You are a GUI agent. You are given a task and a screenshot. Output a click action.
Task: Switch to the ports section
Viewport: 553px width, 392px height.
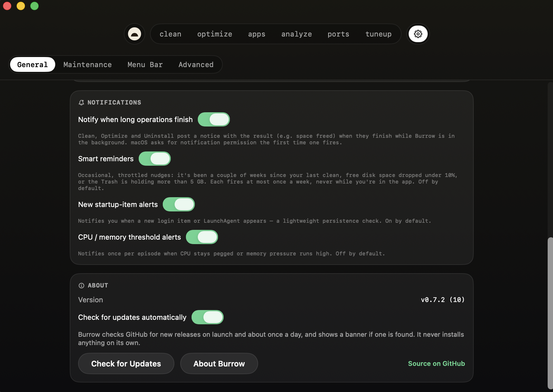(x=339, y=34)
